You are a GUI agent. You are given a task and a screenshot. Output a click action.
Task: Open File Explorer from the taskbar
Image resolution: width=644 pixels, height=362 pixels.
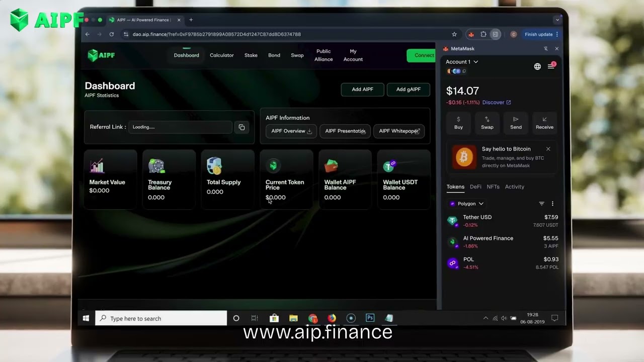point(293,318)
